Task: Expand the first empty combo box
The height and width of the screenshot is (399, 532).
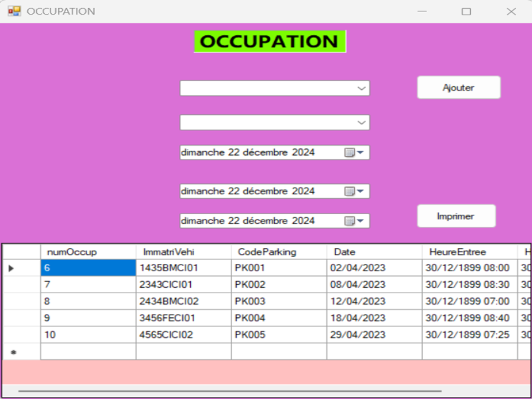Action: [361, 88]
